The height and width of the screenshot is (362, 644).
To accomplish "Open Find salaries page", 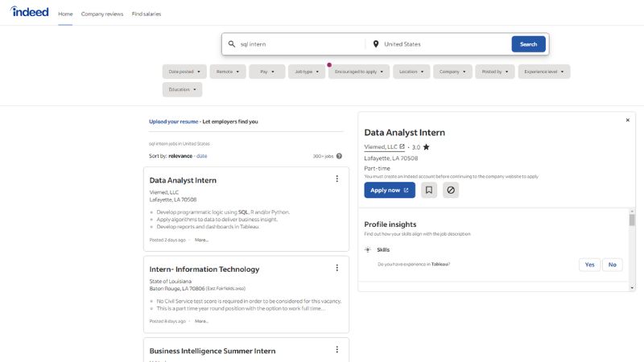I will click(147, 14).
